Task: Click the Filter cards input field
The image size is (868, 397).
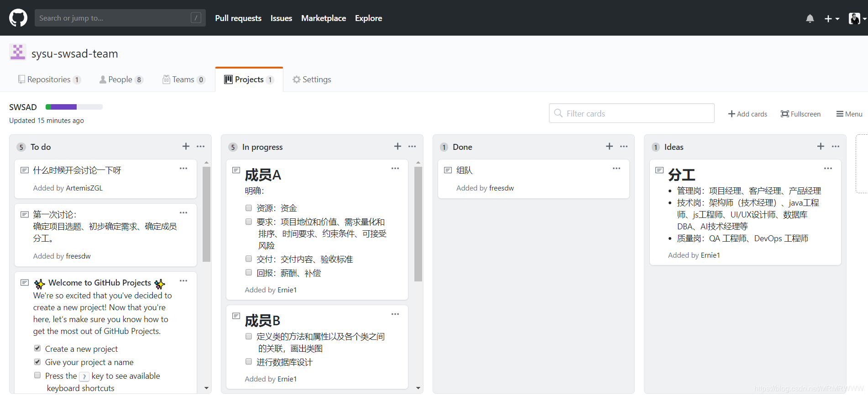Action: coord(632,113)
